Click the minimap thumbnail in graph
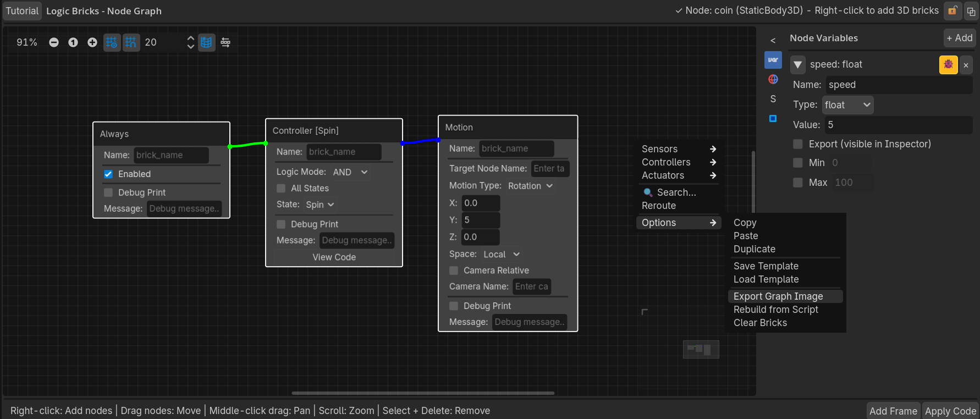 pyautogui.click(x=701, y=349)
